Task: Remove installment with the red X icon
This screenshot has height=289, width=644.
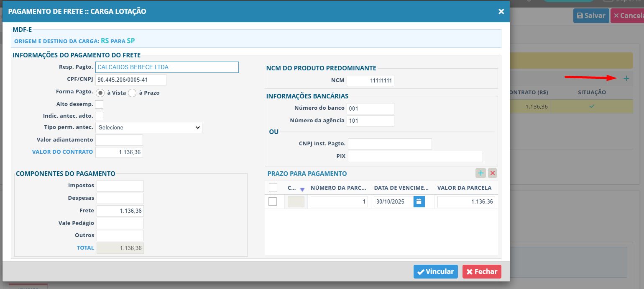Action: click(492, 173)
